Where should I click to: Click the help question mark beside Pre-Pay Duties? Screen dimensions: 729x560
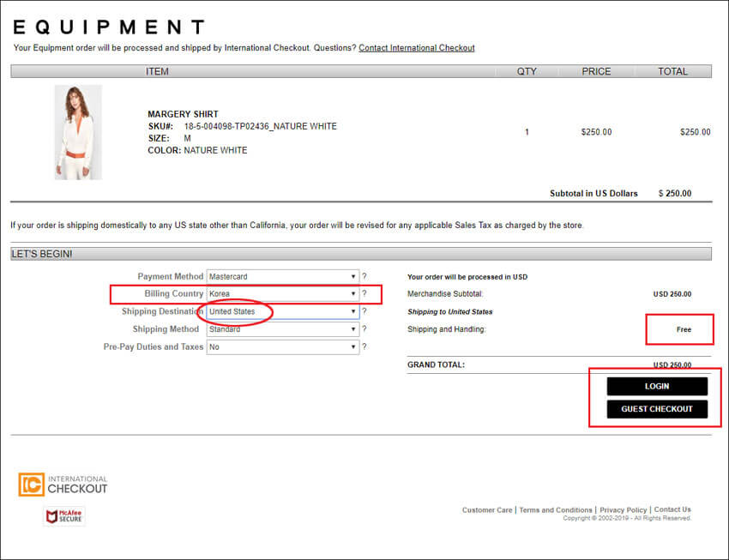coord(364,346)
